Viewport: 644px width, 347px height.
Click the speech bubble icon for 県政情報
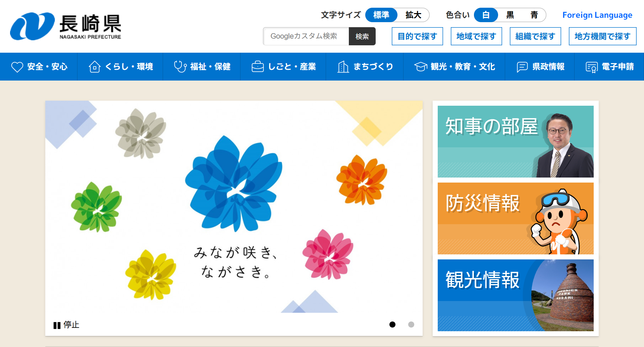pos(522,67)
